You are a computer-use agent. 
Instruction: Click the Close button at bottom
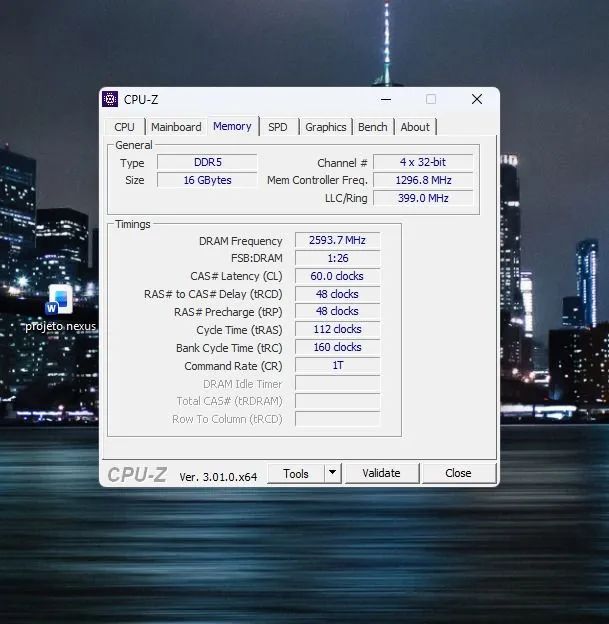coord(459,473)
